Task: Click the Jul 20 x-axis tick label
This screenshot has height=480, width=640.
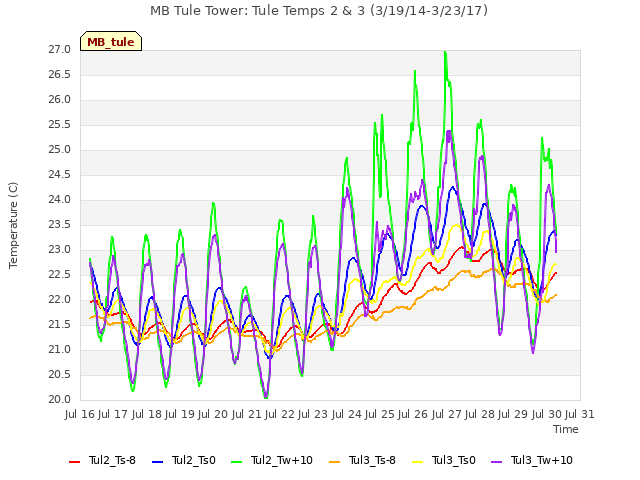Action: click(213, 414)
